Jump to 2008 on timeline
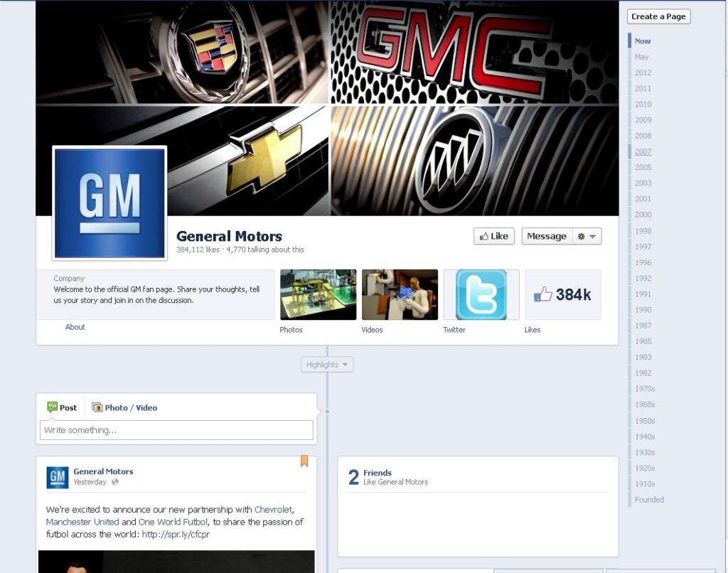 click(x=643, y=136)
